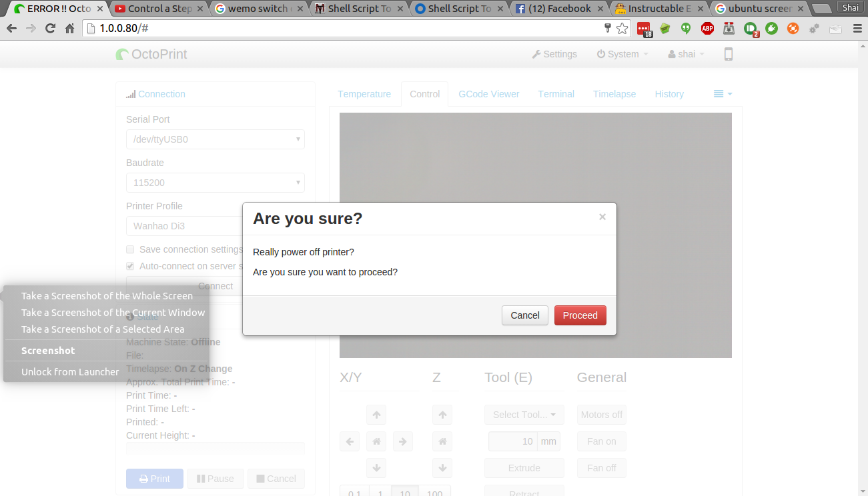
Task: Open LastPass extension icon
Action: pyautogui.click(x=644, y=29)
